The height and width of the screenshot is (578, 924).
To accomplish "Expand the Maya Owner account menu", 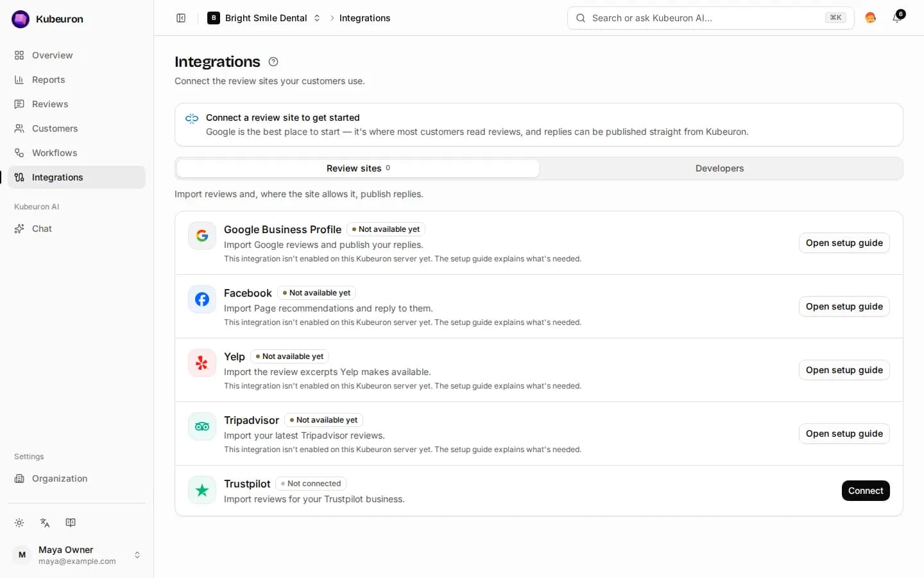I will pos(77,555).
